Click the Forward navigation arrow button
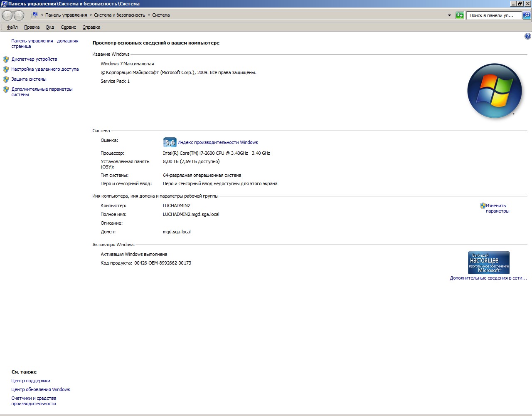 click(19, 15)
